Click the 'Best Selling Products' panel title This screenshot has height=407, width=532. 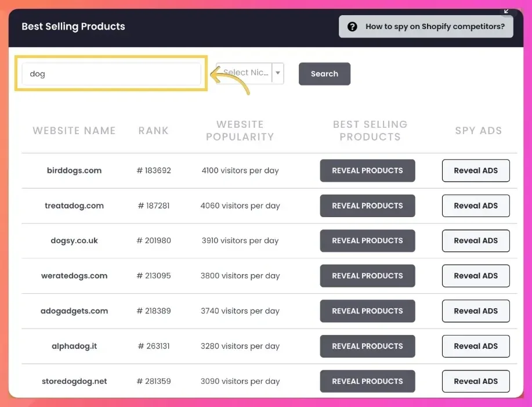(73, 27)
